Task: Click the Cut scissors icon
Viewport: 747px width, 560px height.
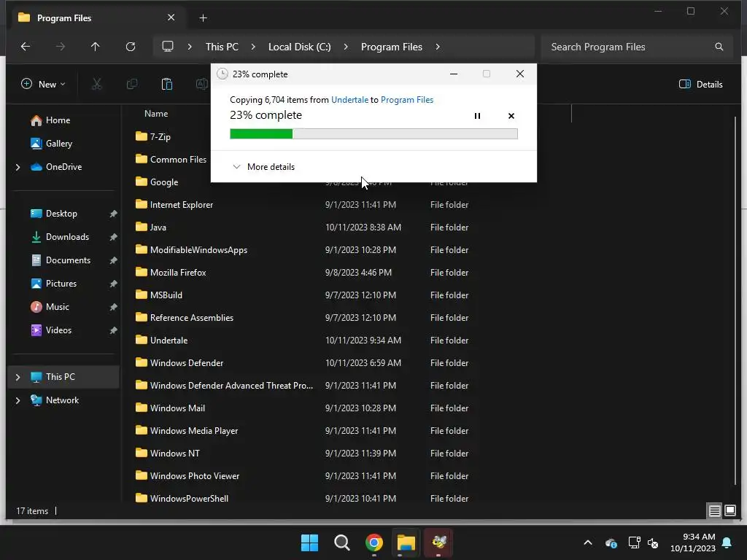Action: click(x=97, y=85)
